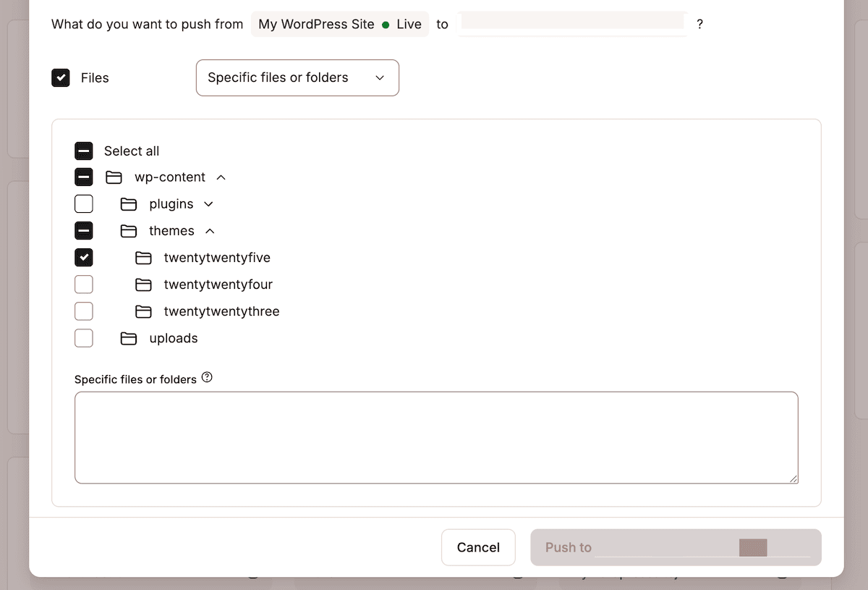Viewport: 868px width, 590px height.
Task: Click the Select all checkbox
Action: [83, 151]
